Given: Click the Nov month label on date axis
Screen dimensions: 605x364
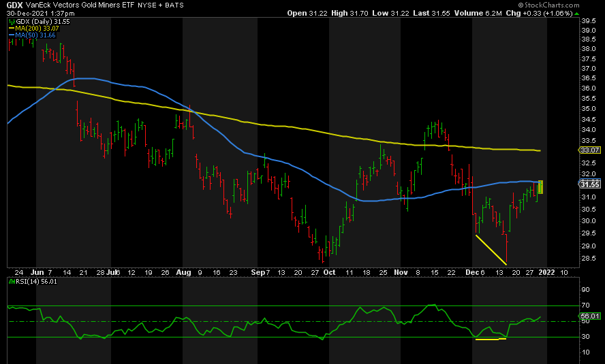Looking at the screenshot, I should pyautogui.click(x=401, y=272).
